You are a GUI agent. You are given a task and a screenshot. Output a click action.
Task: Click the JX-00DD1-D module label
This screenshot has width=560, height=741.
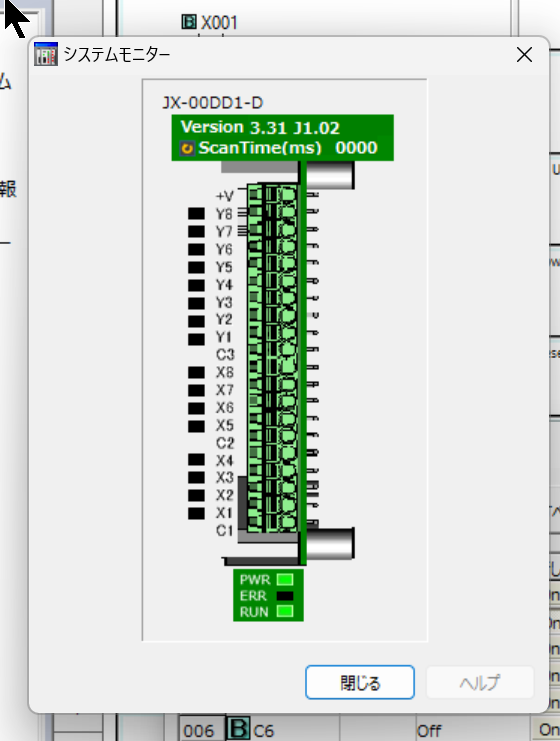(213, 103)
